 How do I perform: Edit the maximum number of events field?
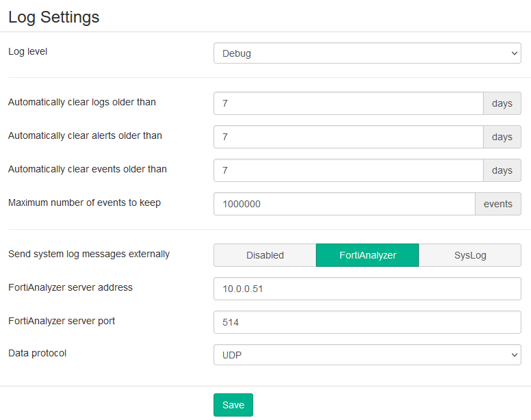(344, 204)
